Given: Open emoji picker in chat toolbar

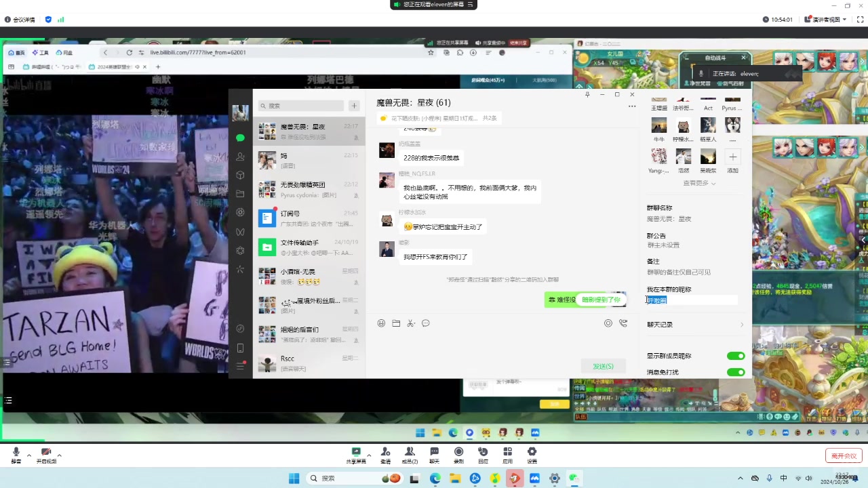Looking at the screenshot, I should (x=381, y=323).
